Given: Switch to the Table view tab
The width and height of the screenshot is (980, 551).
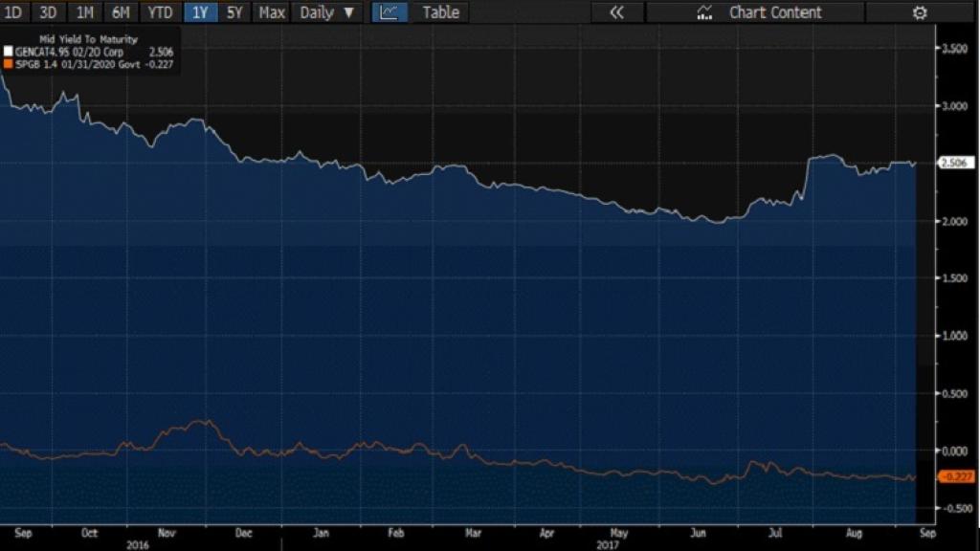Looking at the screenshot, I should click(x=440, y=12).
